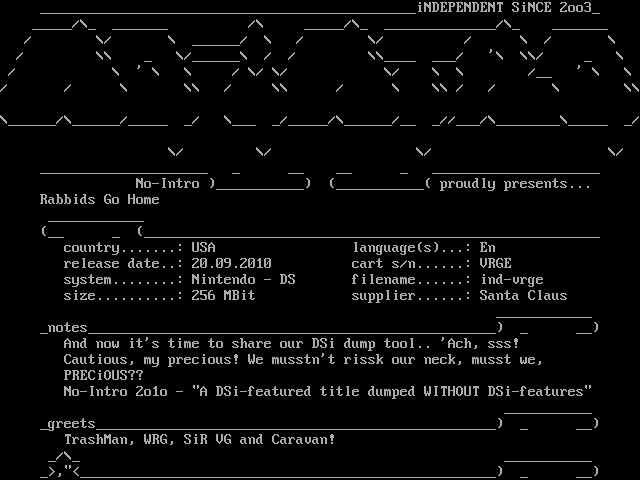640x480 pixels.
Task: Click the "filename......:" label
Action: point(411,280)
